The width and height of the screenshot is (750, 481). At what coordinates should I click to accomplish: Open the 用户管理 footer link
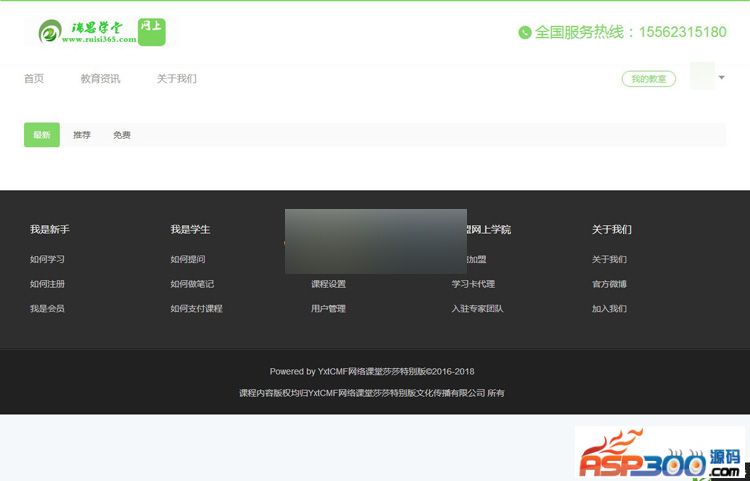[x=328, y=309]
